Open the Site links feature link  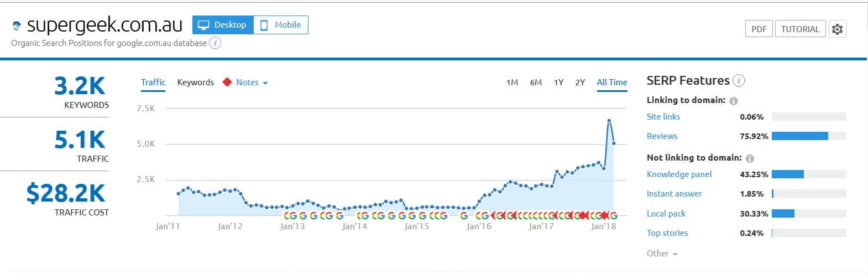tap(663, 117)
